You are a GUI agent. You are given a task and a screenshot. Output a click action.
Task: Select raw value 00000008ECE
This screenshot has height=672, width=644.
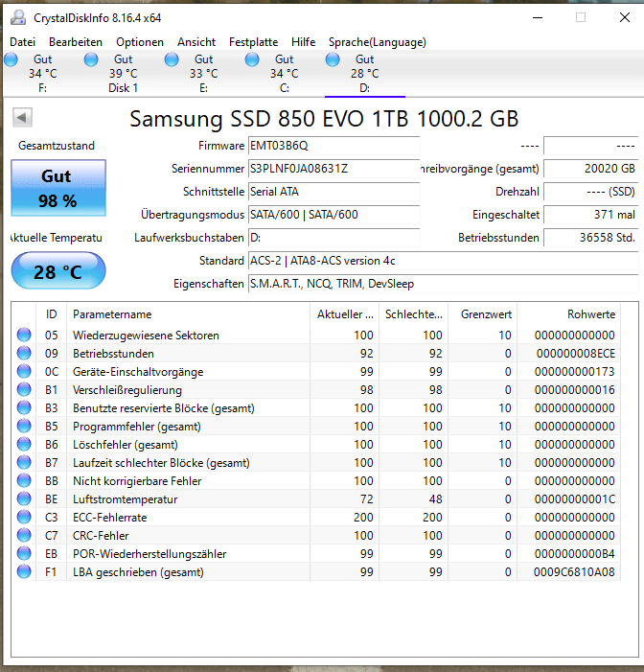click(x=575, y=353)
